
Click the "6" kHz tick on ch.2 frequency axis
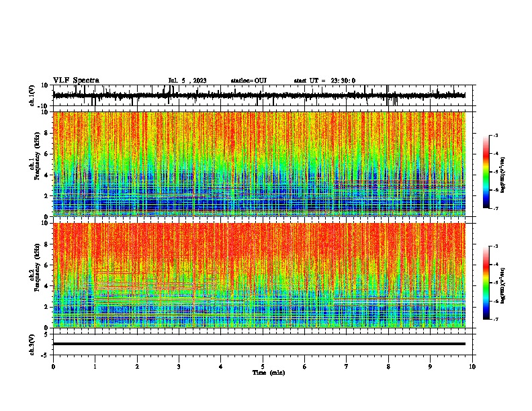pos(46,265)
